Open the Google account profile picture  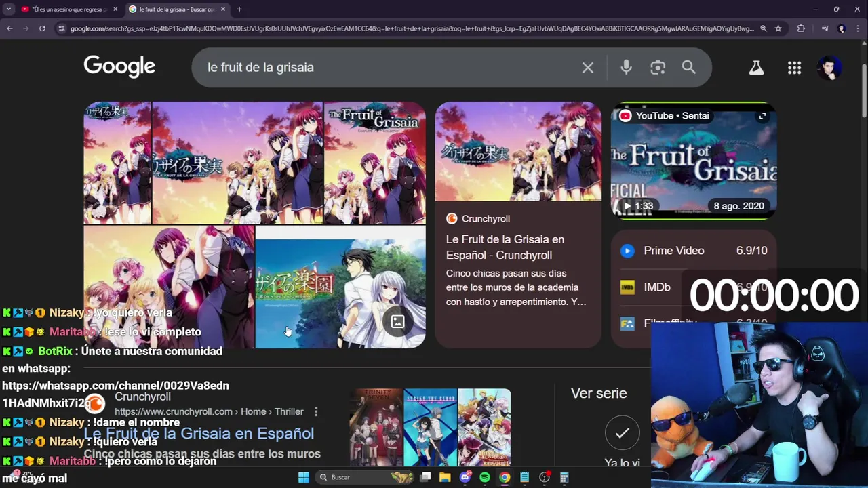(x=829, y=67)
